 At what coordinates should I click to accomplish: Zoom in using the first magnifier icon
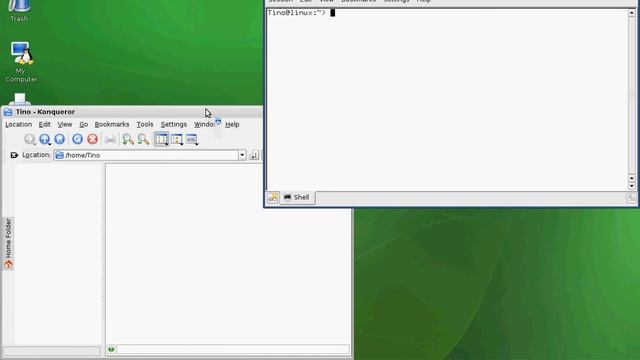click(x=128, y=139)
